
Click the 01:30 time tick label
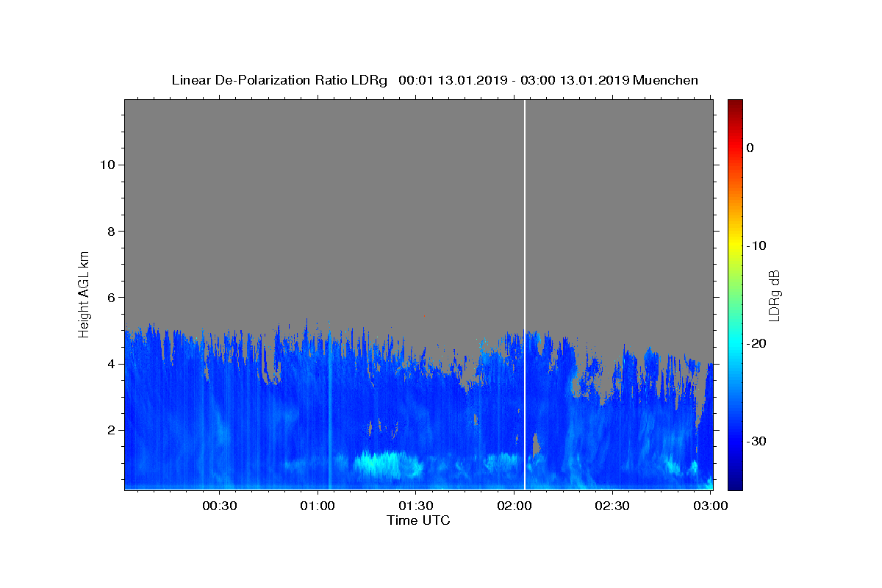pyautogui.click(x=415, y=506)
